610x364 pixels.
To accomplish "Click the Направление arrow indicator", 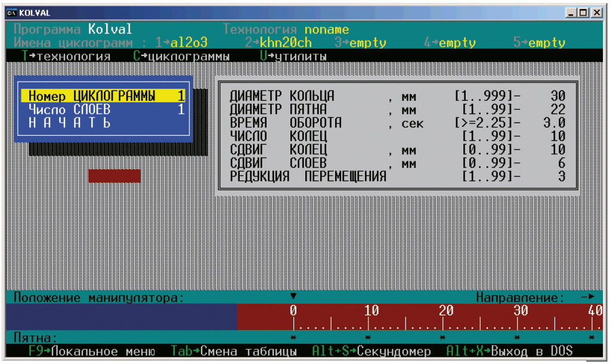I will [588, 297].
